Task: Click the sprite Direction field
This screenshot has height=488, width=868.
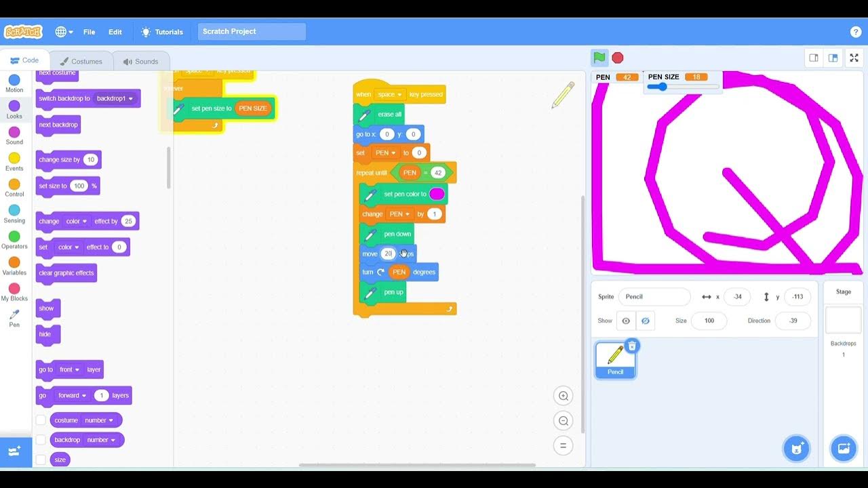Action: [793, 321]
